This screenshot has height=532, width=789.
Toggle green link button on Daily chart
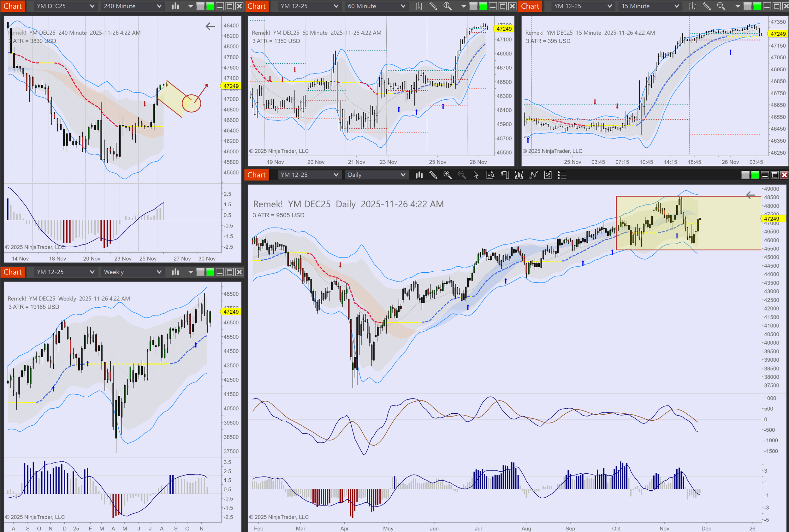point(755,175)
